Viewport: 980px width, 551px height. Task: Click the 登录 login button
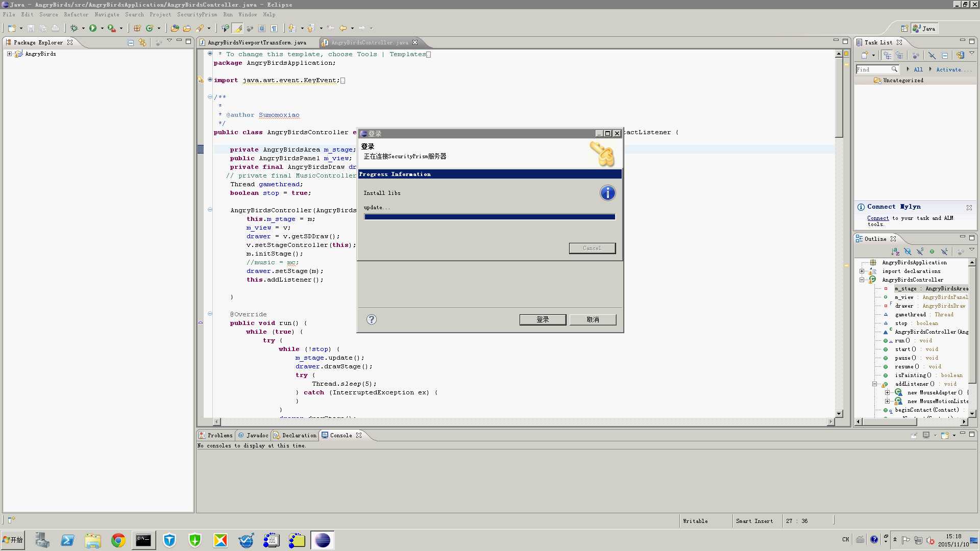tap(543, 319)
